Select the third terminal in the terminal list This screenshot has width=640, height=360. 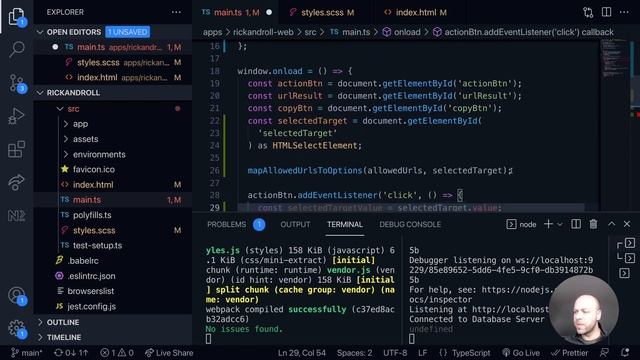[x=625, y=273]
